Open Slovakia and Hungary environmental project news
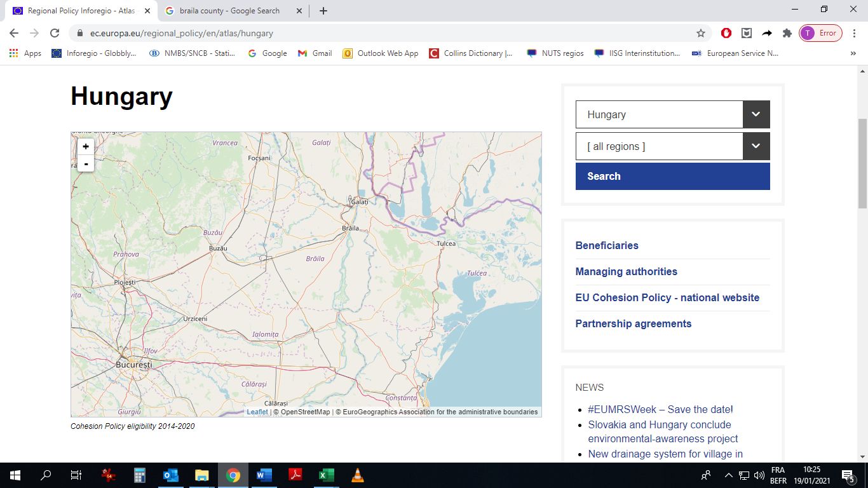The width and height of the screenshot is (868, 488). click(663, 431)
